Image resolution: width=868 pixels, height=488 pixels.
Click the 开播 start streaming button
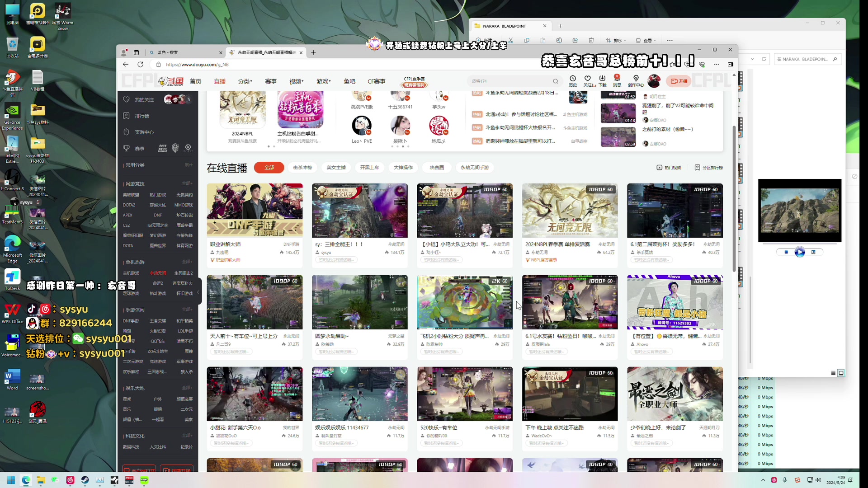679,81
